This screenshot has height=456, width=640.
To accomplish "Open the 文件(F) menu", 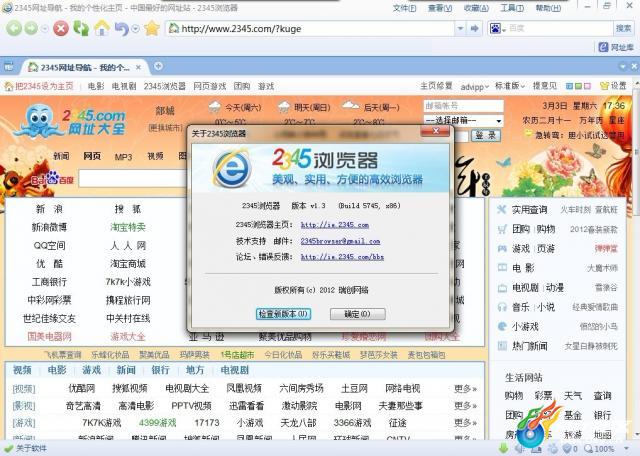I will [x=404, y=8].
